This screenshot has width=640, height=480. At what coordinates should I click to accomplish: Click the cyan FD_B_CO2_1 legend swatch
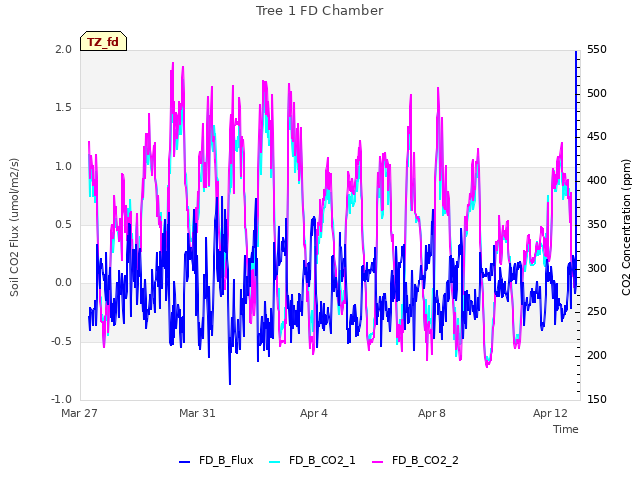[x=275, y=462]
